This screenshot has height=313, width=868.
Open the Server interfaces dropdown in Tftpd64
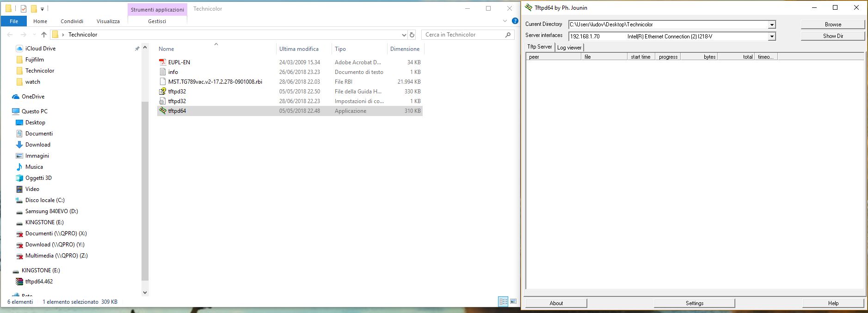(772, 36)
